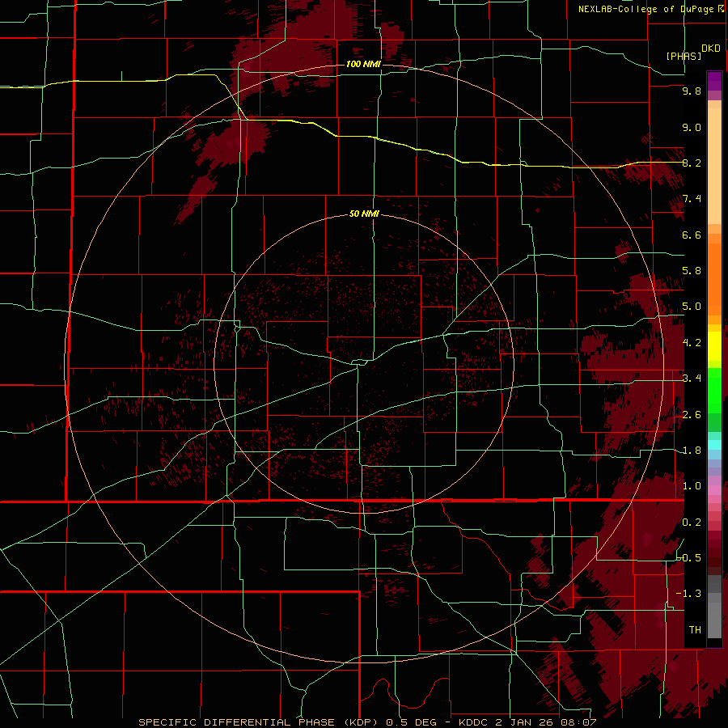Screen dimensions: 728x728
Task: Click the 5.0 legend value
Action: click(x=692, y=307)
